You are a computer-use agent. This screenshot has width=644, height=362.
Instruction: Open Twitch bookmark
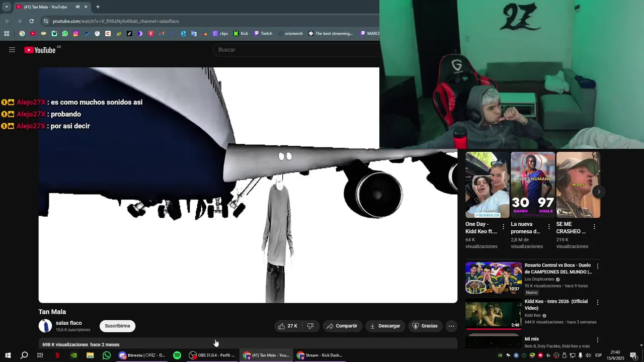pos(263,34)
